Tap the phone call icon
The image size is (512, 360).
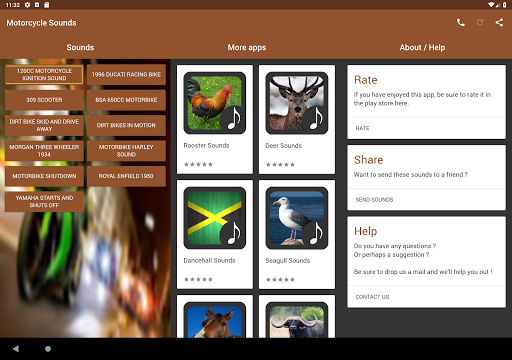click(x=461, y=23)
